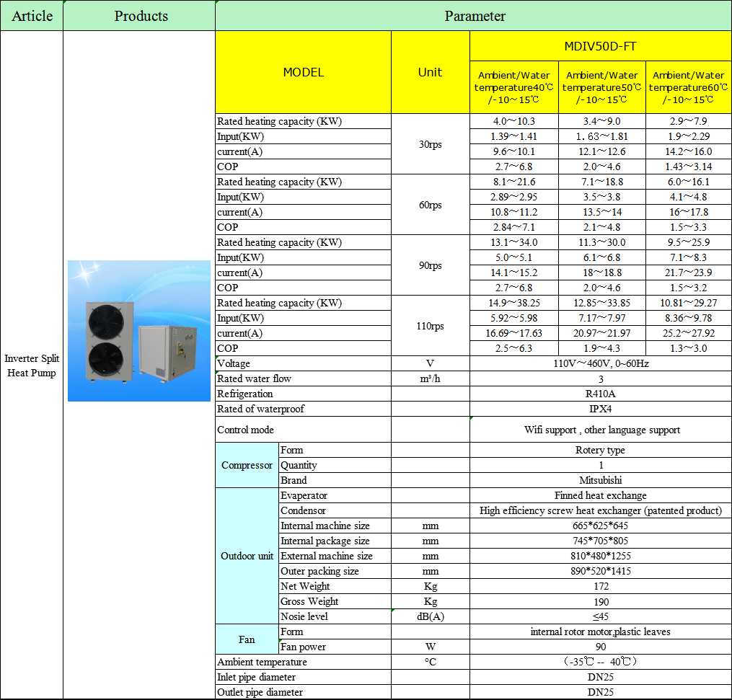Click the 'Fan' group cell
The image size is (732, 700).
pos(247,639)
